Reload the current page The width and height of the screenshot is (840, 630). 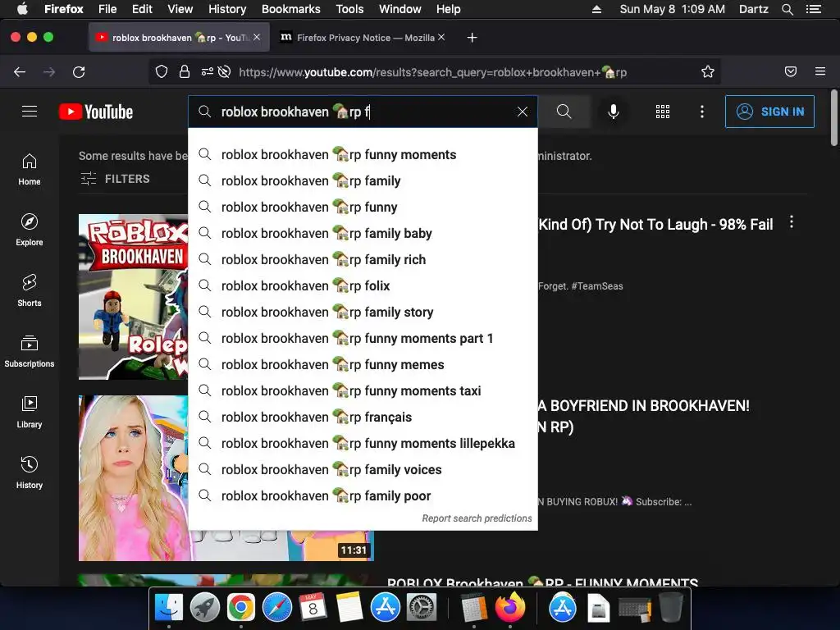(79, 72)
